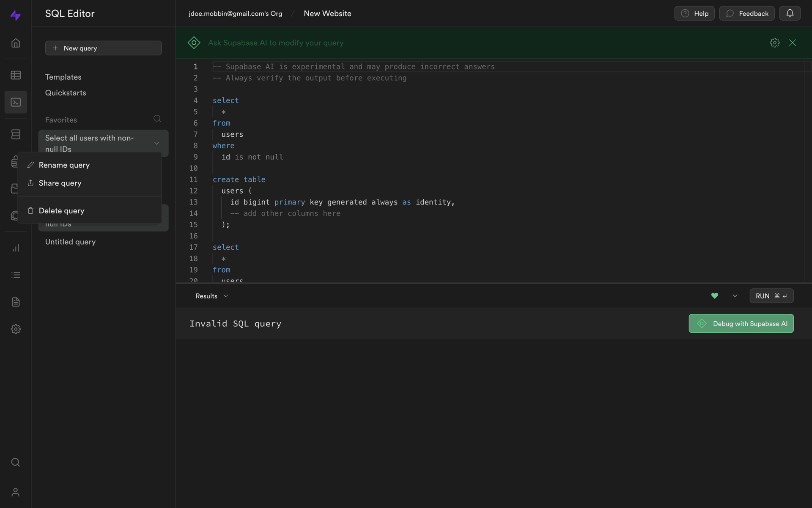Click line number 11 in the editor
Image resolution: width=812 pixels, height=508 pixels.
click(193, 179)
